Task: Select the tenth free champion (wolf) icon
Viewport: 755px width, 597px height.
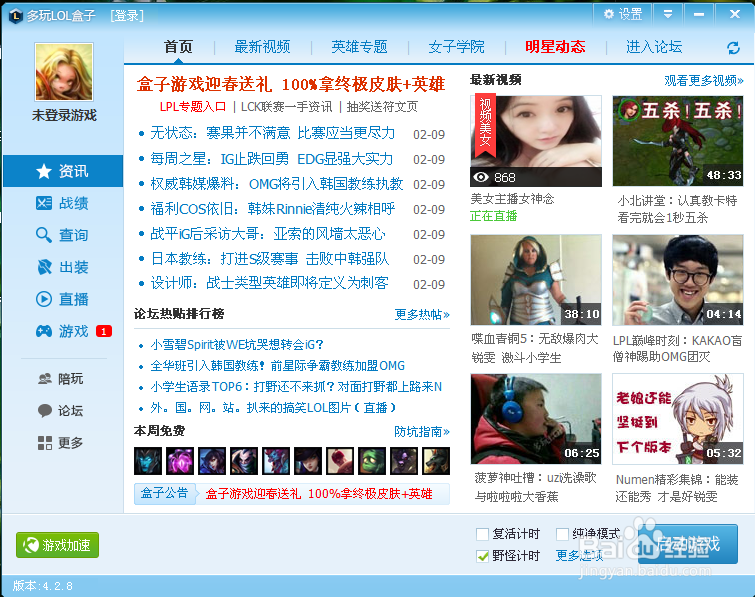Action: [x=436, y=461]
